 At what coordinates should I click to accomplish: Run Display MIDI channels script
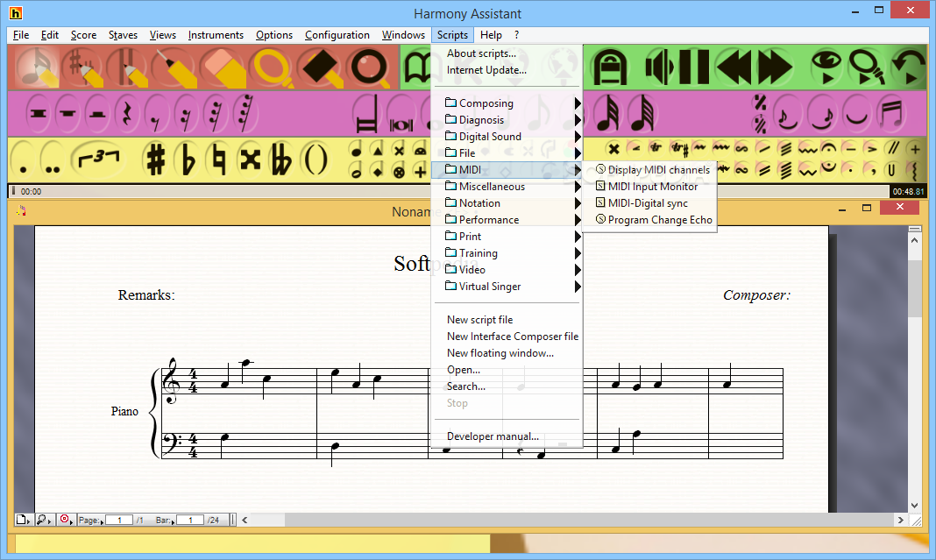652,170
